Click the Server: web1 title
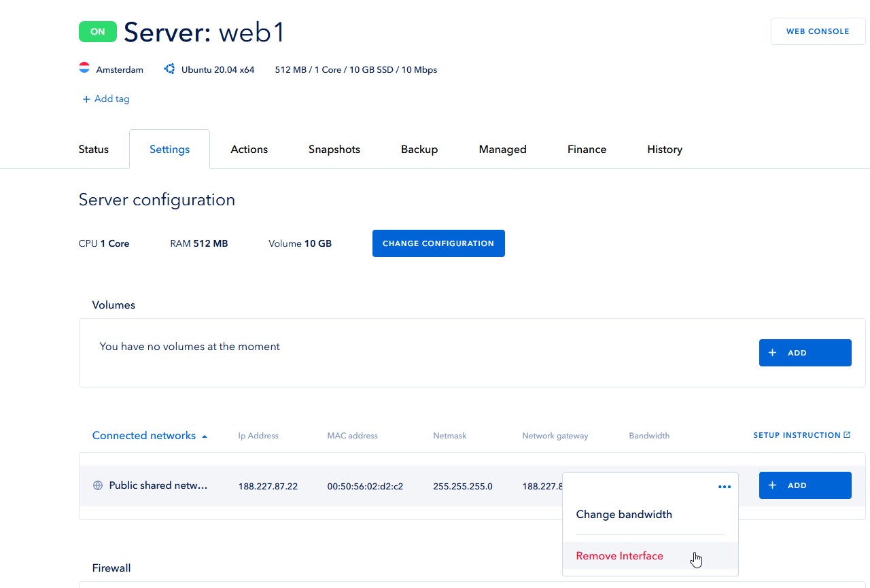The width and height of the screenshot is (870, 588). pyautogui.click(x=204, y=32)
